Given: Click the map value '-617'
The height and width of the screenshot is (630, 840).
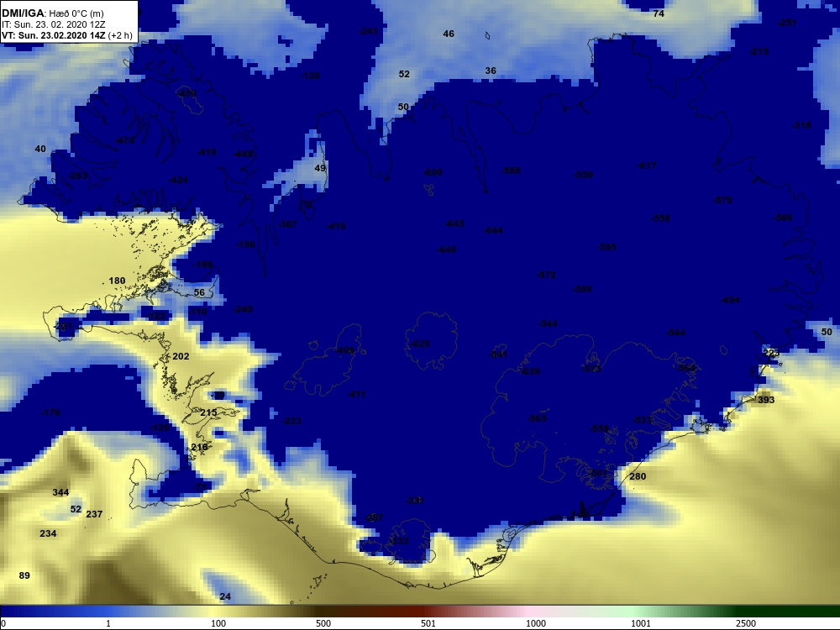Looking at the screenshot, I should click(647, 165).
